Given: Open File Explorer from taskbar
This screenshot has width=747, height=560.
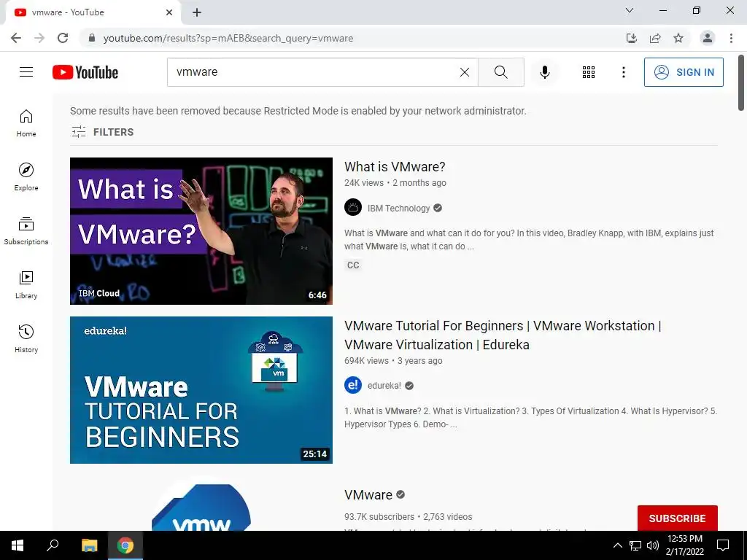Looking at the screenshot, I should (x=89, y=545).
